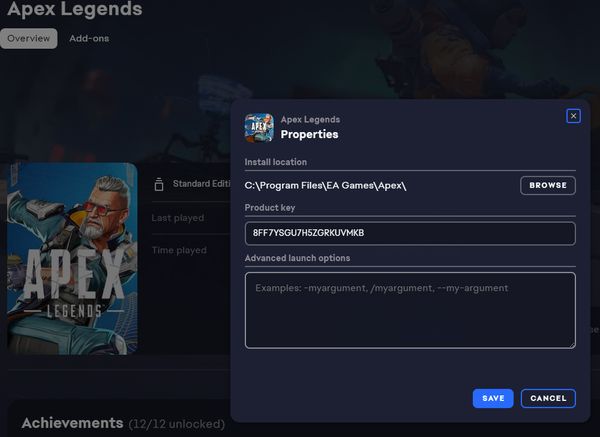Viewport: 600px width, 437px height.
Task: Click the 12/12 unlocked achievements count
Action: coord(176,424)
